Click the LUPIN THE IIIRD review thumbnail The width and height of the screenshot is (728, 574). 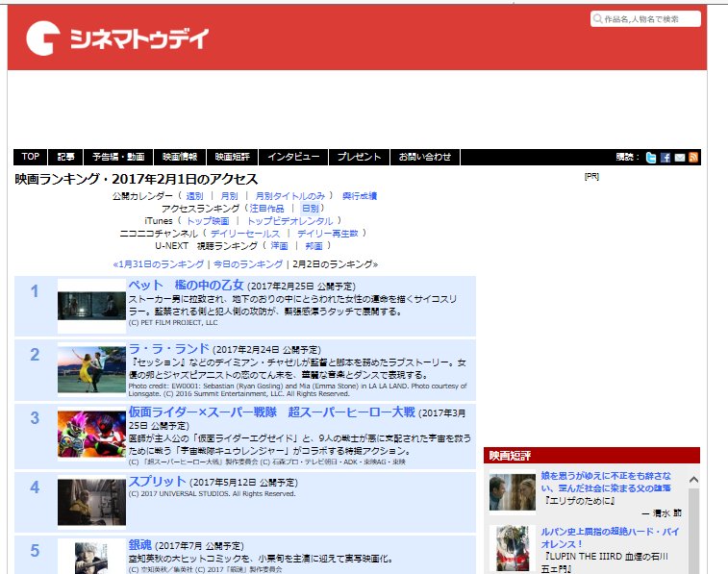coord(513,548)
